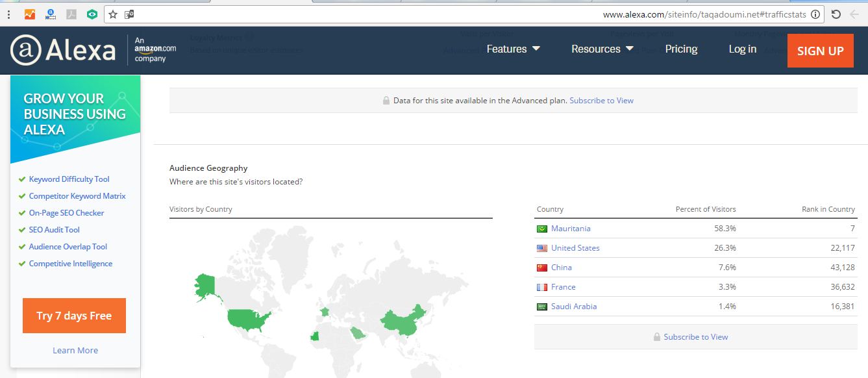
Task: Reload the page with the refresh icon
Action: pyautogui.click(x=836, y=14)
